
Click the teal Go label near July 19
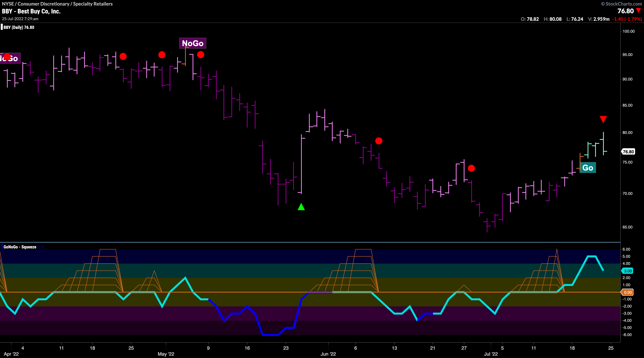[588, 168]
